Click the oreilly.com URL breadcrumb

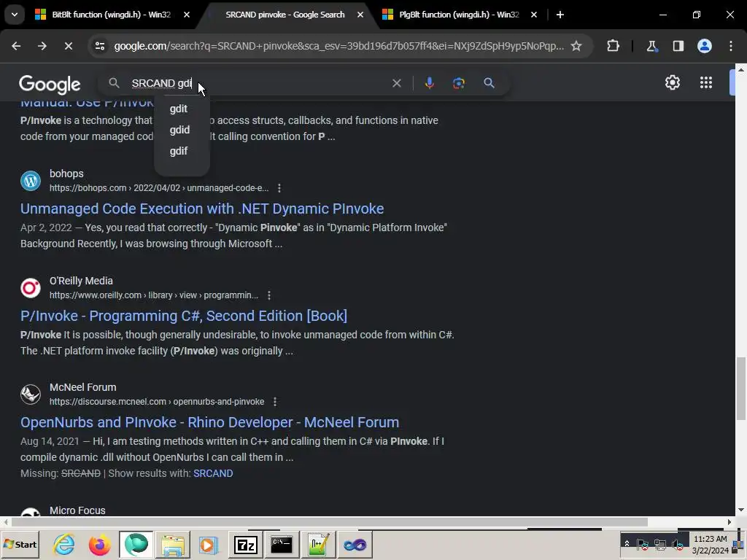(x=154, y=295)
